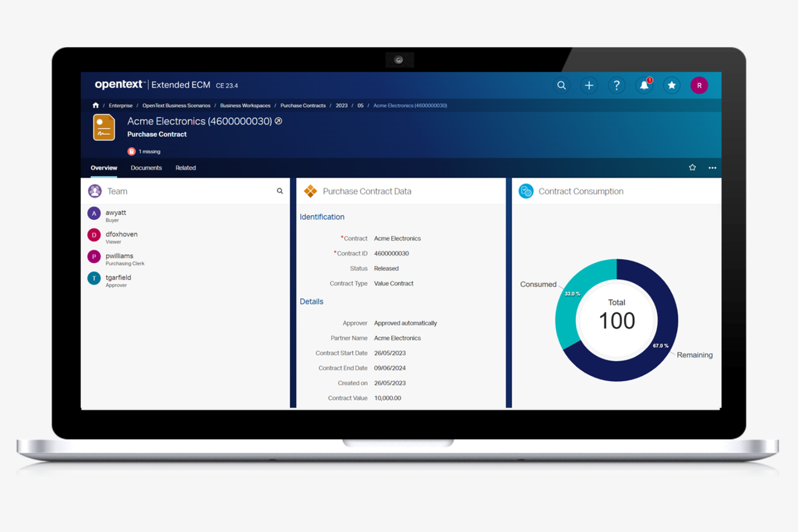Open the user profile menu via the R avatar
The height and width of the screenshot is (532, 798).
(x=699, y=85)
